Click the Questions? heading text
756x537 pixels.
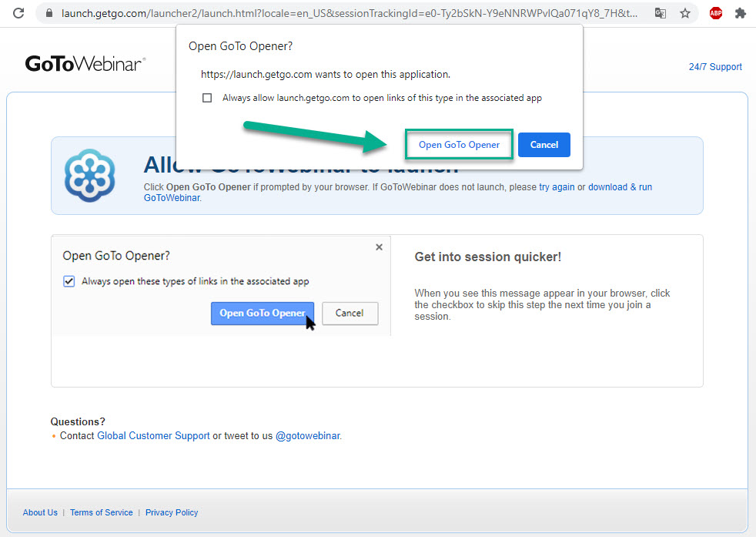point(78,421)
